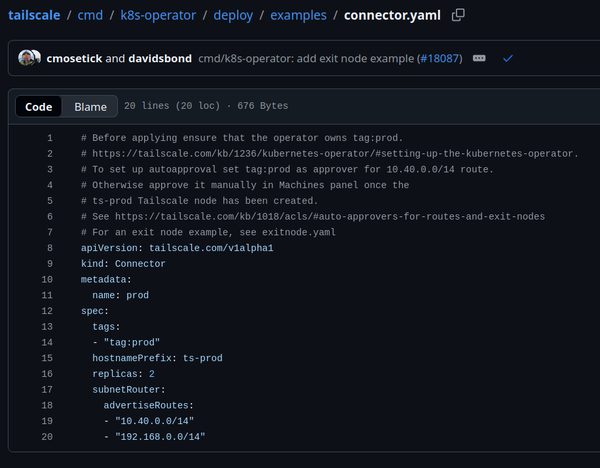Go to the k8s-operator folder breadcrumb
This screenshot has height=468, width=600.
click(x=158, y=15)
